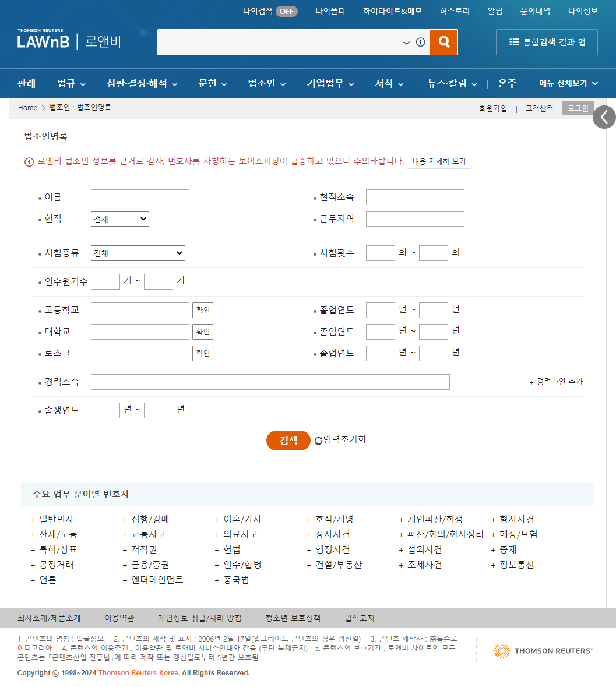Open 나의폴더 link
The height and width of the screenshot is (687, 616).
click(x=330, y=11)
